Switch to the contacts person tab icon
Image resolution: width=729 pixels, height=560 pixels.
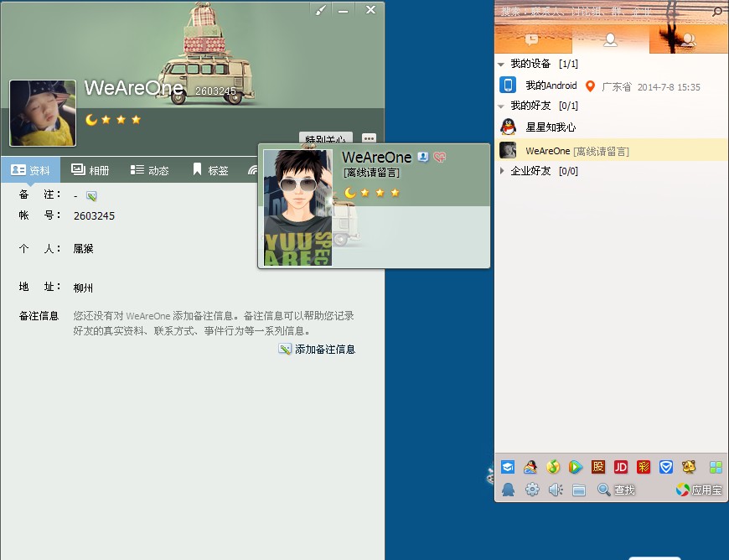pyautogui.click(x=610, y=40)
